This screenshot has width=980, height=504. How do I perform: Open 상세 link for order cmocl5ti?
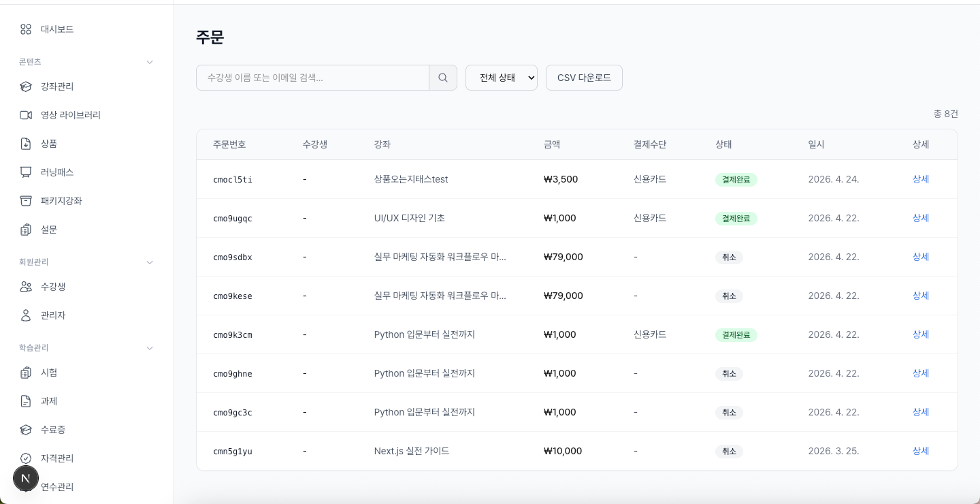point(921,179)
